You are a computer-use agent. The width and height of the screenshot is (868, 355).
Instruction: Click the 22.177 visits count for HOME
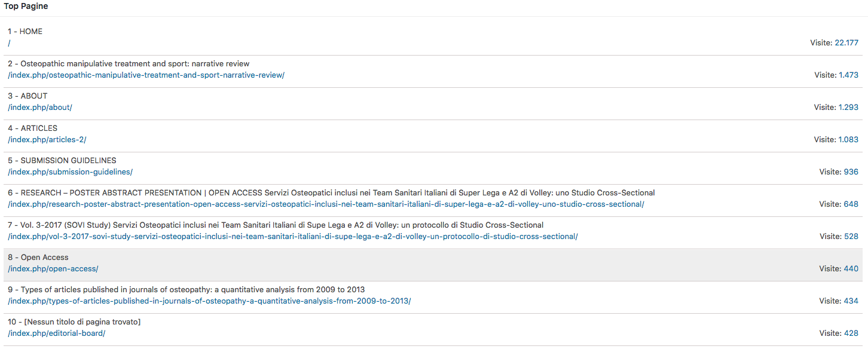click(846, 43)
